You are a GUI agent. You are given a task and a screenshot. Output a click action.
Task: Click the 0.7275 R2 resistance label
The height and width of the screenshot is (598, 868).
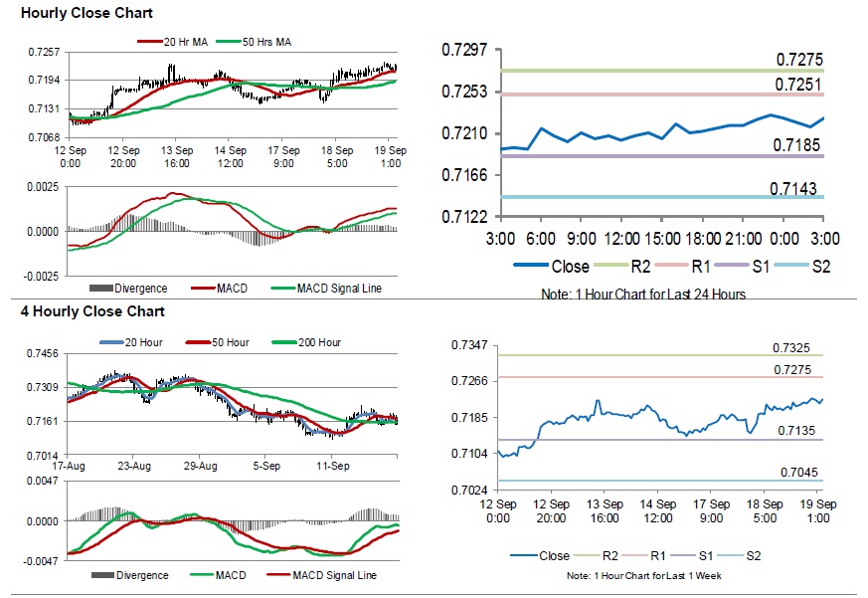pyautogui.click(x=799, y=60)
